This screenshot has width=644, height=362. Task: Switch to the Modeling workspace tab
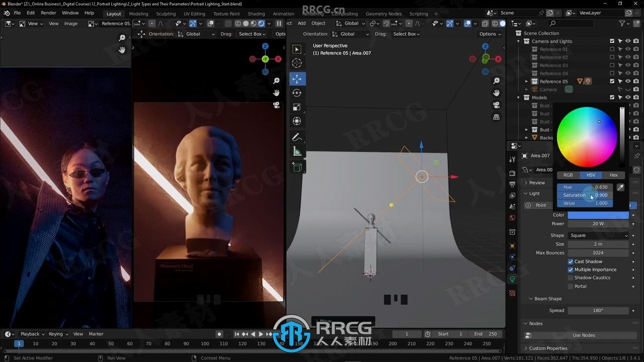138,14
